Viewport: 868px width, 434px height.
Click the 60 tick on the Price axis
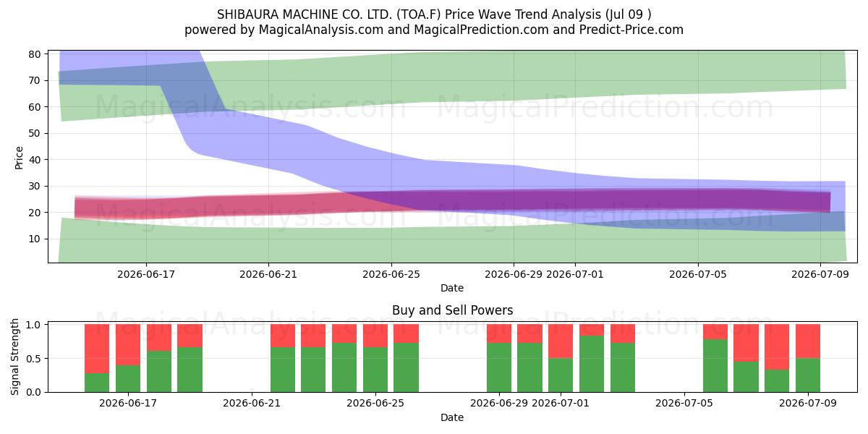point(34,107)
